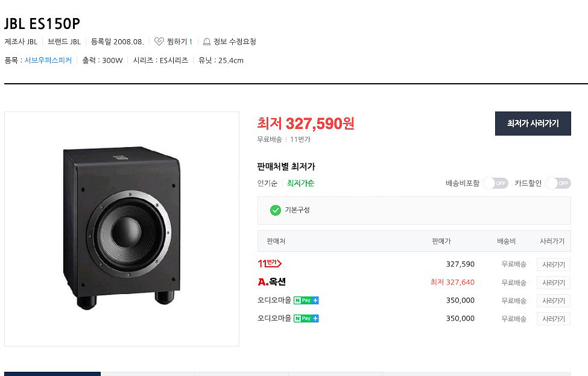The width and height of the screenshot is (588, 376).
Task: Click the 11번가 seller logo
Action: pos(270,264)
